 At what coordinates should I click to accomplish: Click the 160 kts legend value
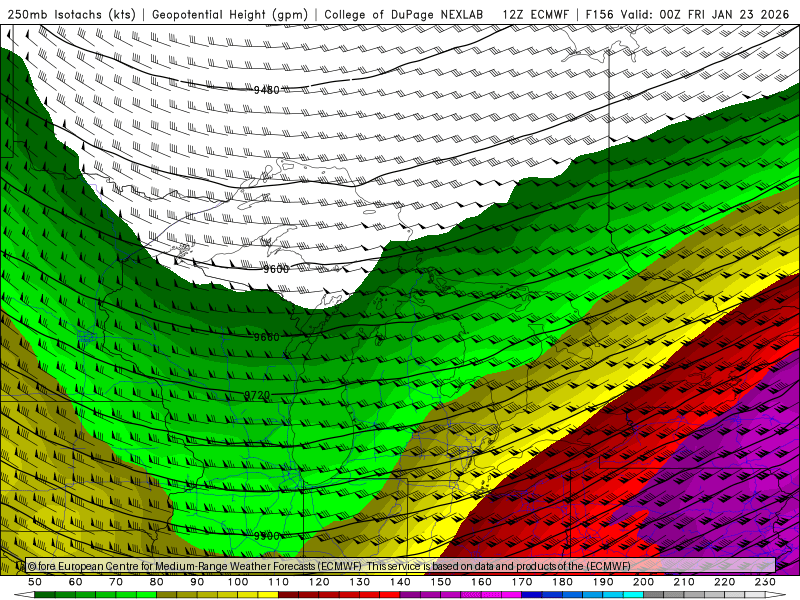point(481,582)
